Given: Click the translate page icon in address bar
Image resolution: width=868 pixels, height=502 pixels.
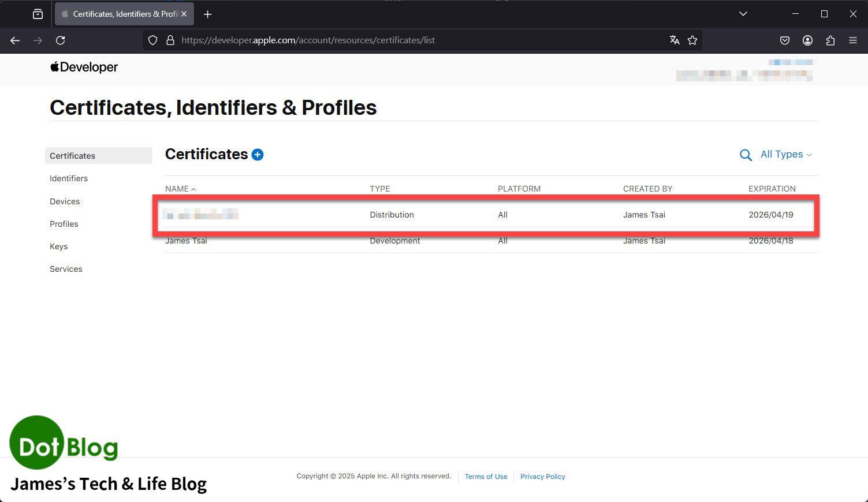Looking at the screenshot, I should (674, 40).
